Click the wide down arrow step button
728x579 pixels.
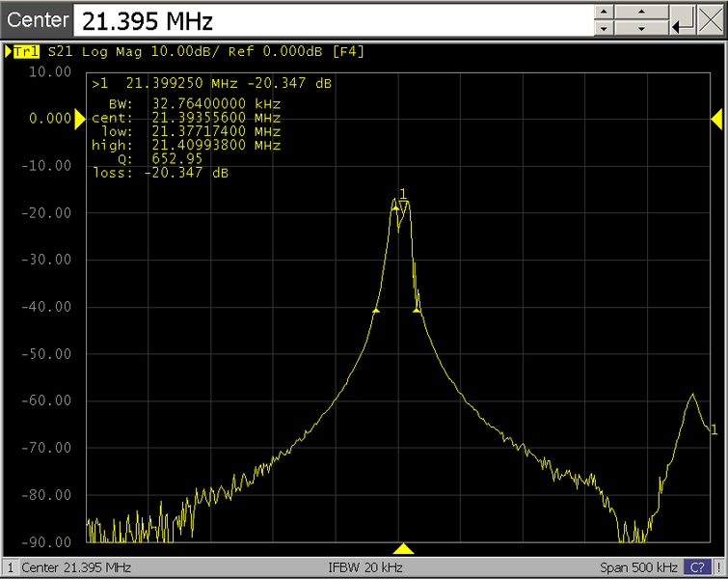(x=639, y=29)
